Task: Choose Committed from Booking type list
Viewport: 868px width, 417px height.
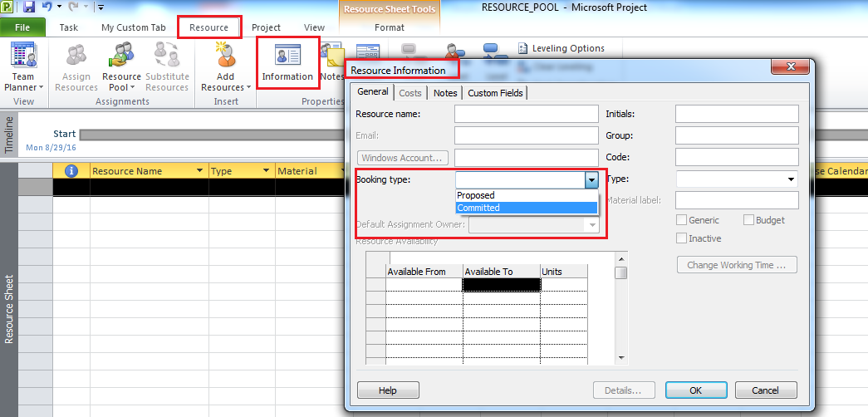Action: pos(527,208)
